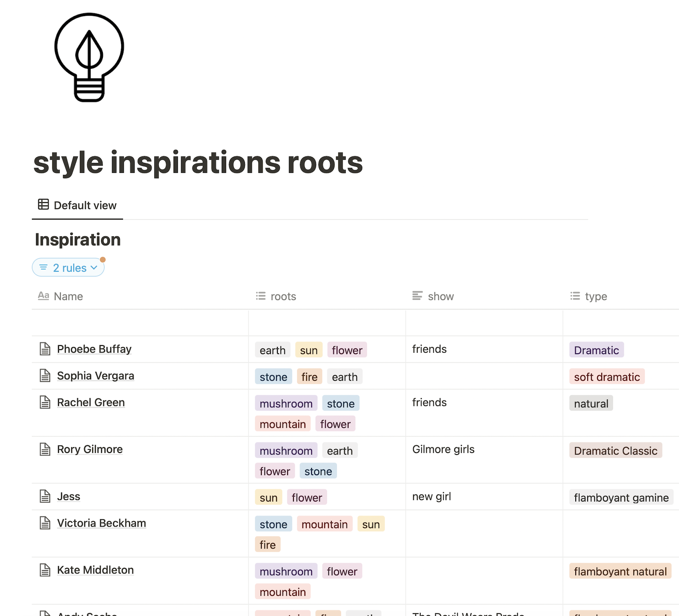The height and width of the screenshot is (616, 679).
Task: Click the page icon beside Rachel Green
Action: [x=45, y=402]
